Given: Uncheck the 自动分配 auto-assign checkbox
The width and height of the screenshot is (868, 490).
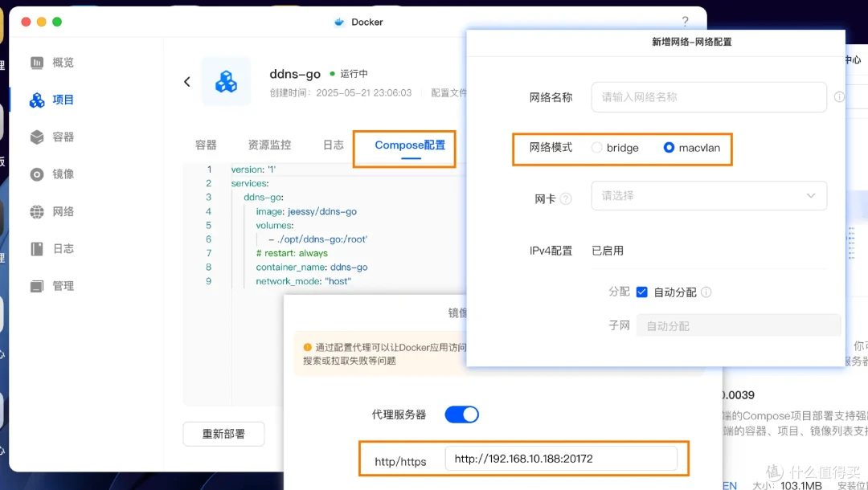Looking at the screenshot, I should click(641, 292).
